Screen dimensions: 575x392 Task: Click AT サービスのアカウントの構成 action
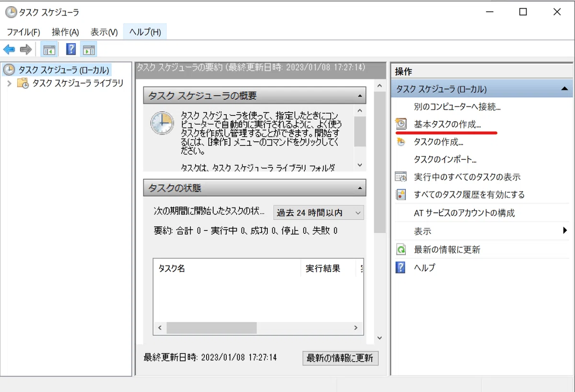(464, 213)
